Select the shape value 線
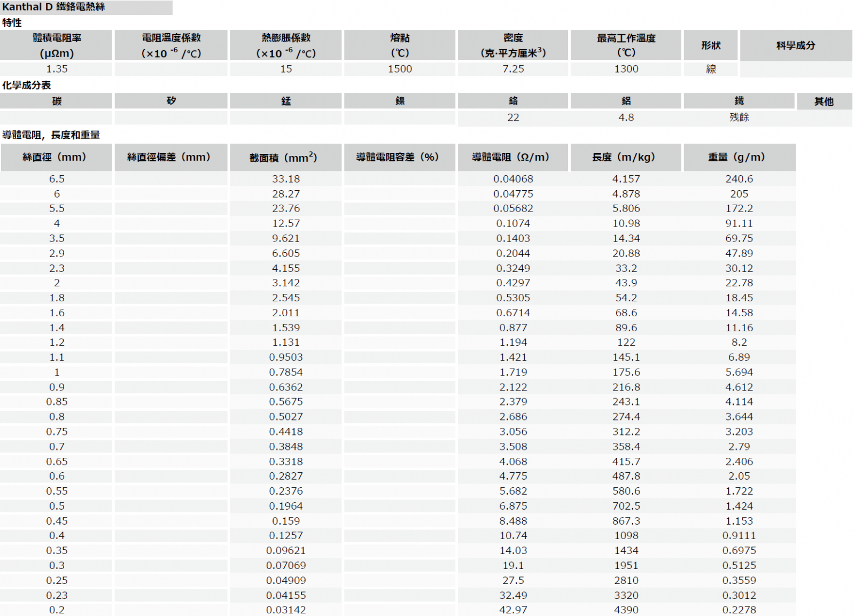 (x=711, y=69)
